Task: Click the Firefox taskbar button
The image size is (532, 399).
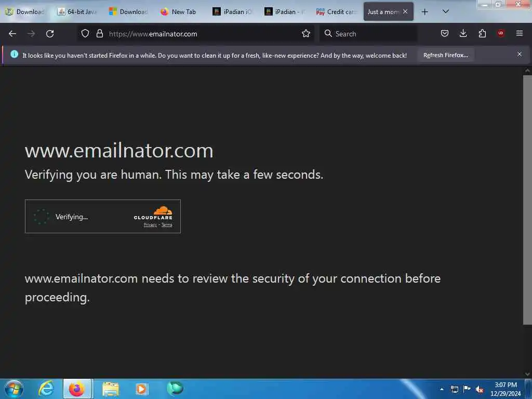Action: click(77, 389)
